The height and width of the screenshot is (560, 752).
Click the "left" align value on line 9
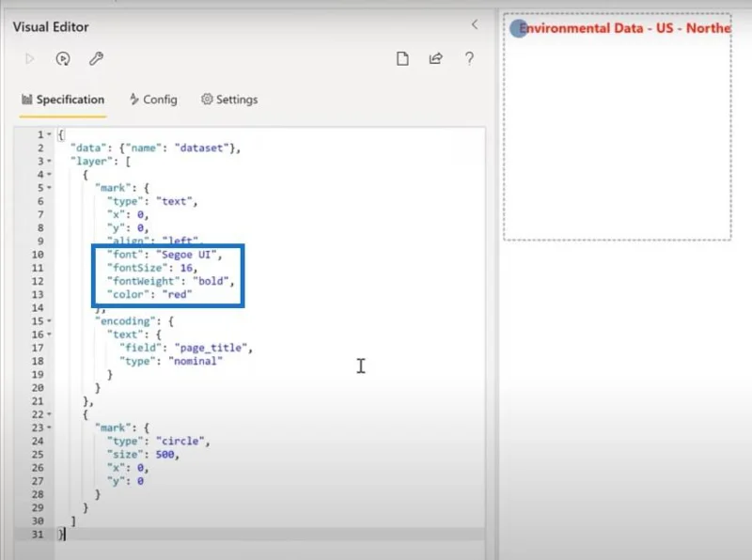coord(180,241)
